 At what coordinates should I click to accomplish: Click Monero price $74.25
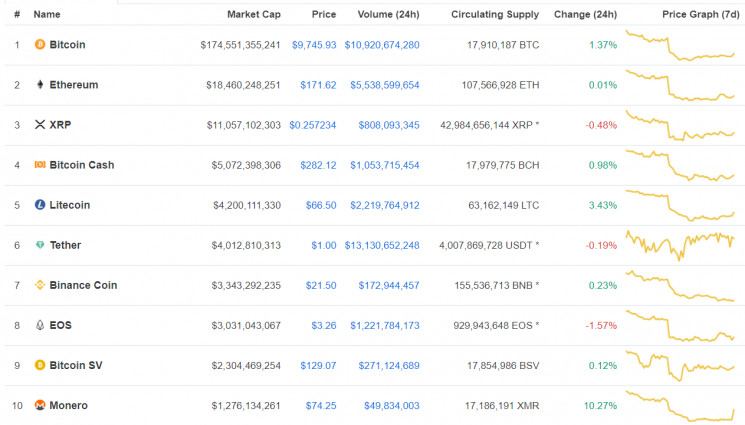[321, 406]
